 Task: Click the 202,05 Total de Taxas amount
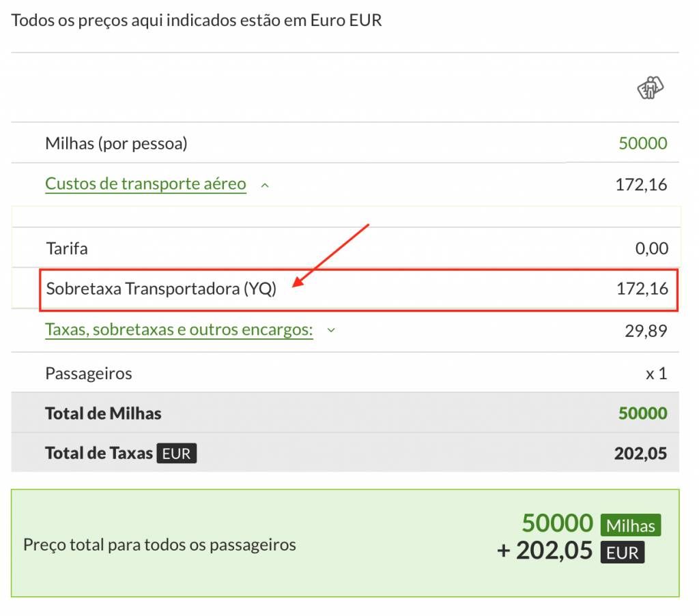pyautogui.click(x=640, y=453)
